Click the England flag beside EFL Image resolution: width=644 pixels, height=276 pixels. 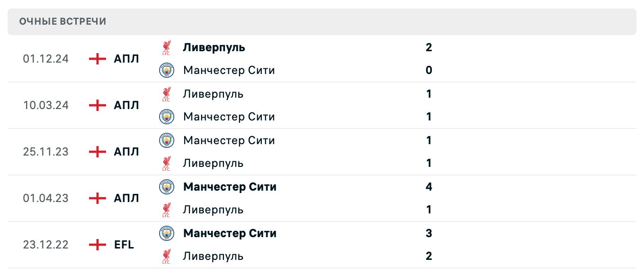click(97, 245)
